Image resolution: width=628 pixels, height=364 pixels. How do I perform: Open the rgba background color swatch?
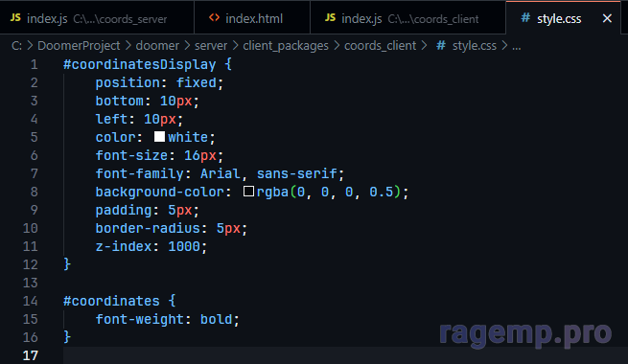pos(248,192)
